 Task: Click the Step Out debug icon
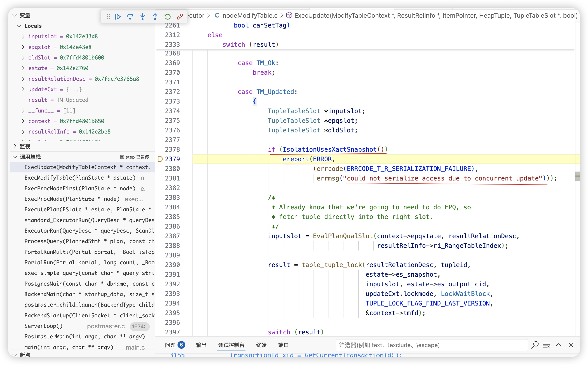[x=155, y=17]
